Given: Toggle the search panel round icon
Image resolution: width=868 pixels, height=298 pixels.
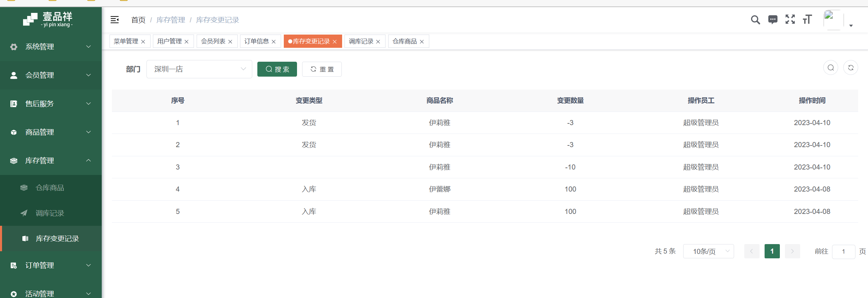Looking at the screenshot, I should [x=831, y=68].
